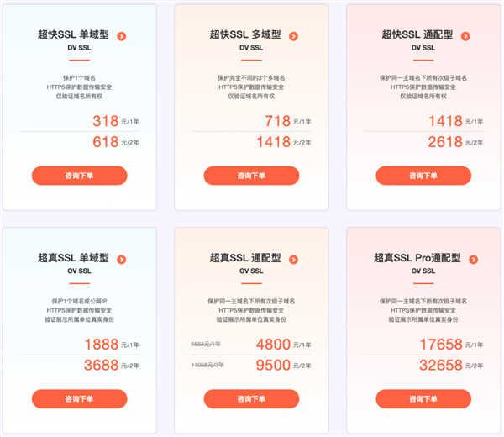Image resolution: width=504 pixels, height=437 pixels.
Task: Click 咨询下单 under 超真SSL 单域型
Action: [80, 398]
